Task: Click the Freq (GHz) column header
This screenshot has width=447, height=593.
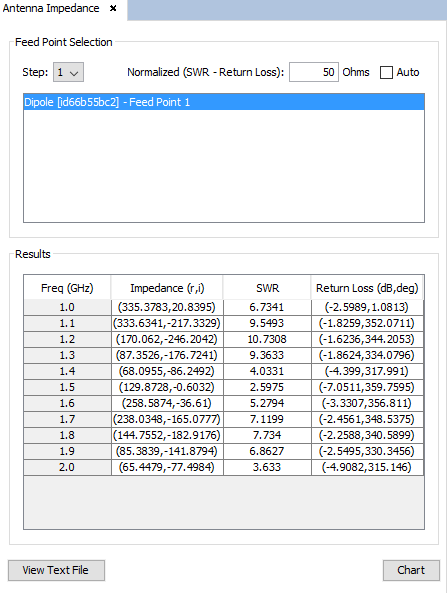Action: click(67, 288)
